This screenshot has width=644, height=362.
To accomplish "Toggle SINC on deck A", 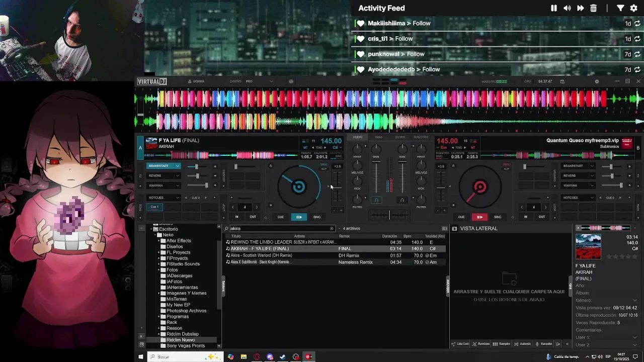I will click(x=317, y=217).
